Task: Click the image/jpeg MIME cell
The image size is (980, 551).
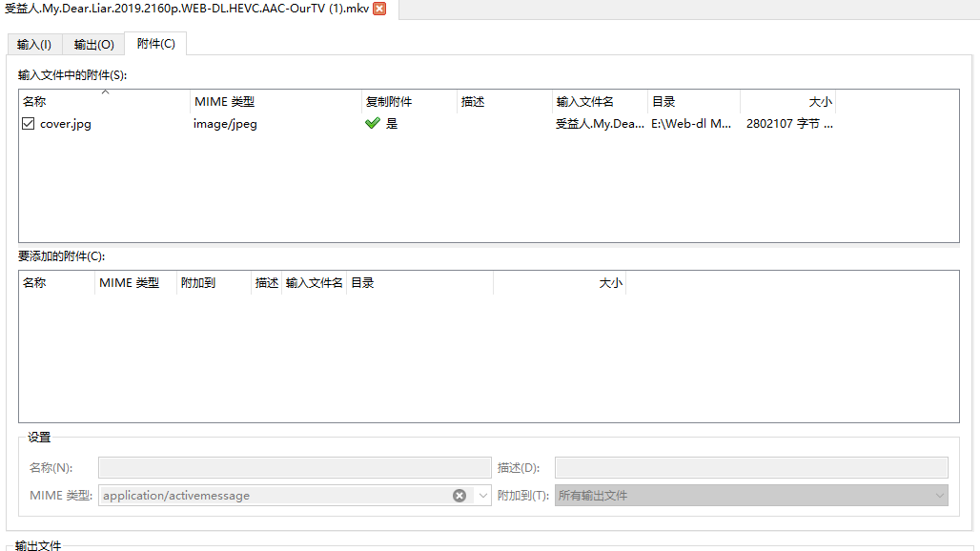Action: click(x=225, y=124)
